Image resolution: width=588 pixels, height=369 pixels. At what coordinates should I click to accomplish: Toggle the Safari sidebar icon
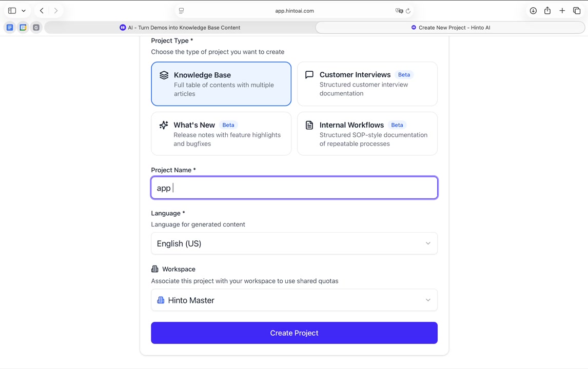pyautogui.click(x=12, y=11)
